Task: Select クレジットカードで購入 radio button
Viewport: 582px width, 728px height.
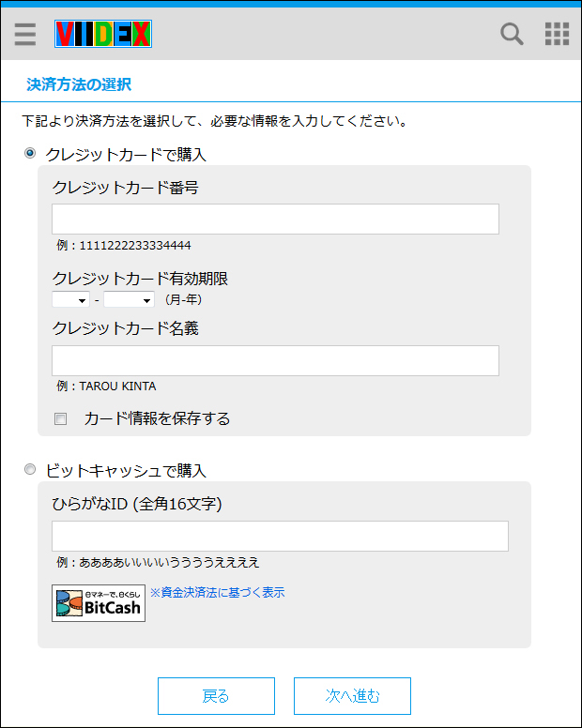Action: click(x=30, y=153)
